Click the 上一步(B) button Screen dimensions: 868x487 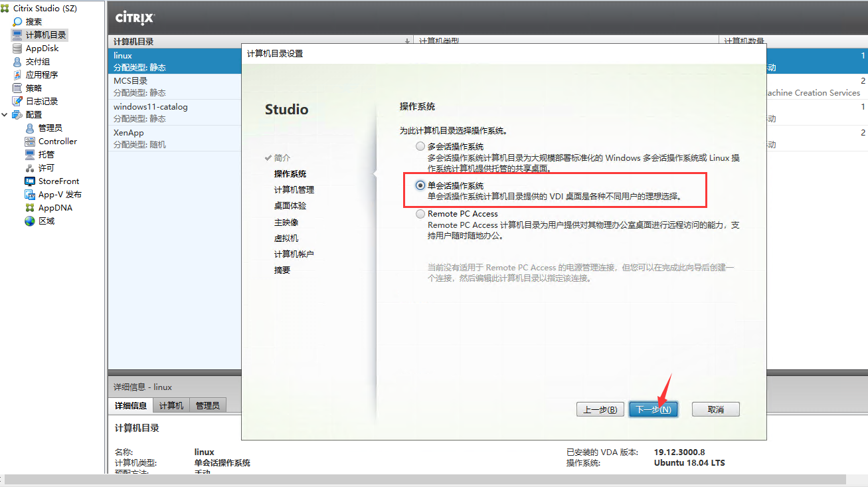tap(599, 409)
